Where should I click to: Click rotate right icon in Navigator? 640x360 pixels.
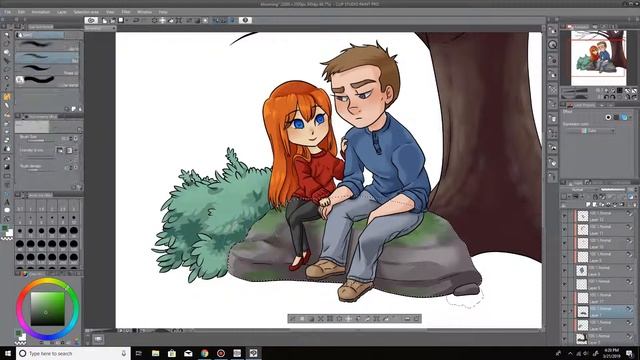613,97
